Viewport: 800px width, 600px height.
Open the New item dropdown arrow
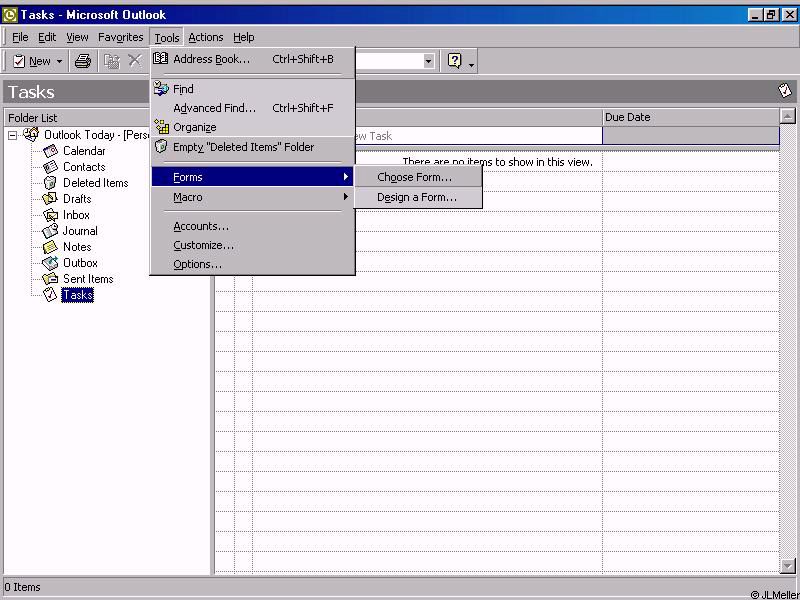[59, 62]
